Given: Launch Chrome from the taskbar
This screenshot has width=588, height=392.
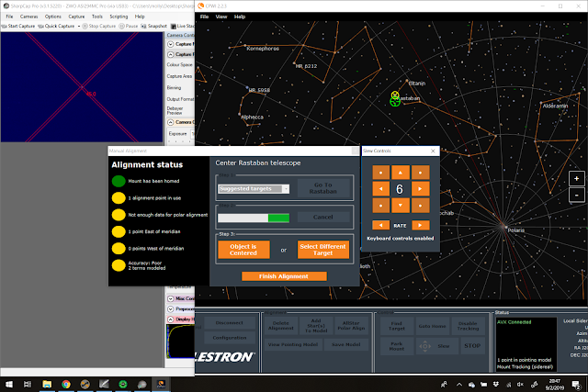Looking at the screenshot, I should pos(66,384).
